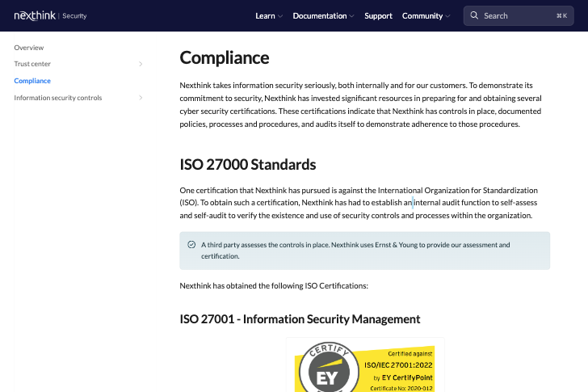Click the ISO 27000 Standards heading
The image size is (588, 392).
247,165
